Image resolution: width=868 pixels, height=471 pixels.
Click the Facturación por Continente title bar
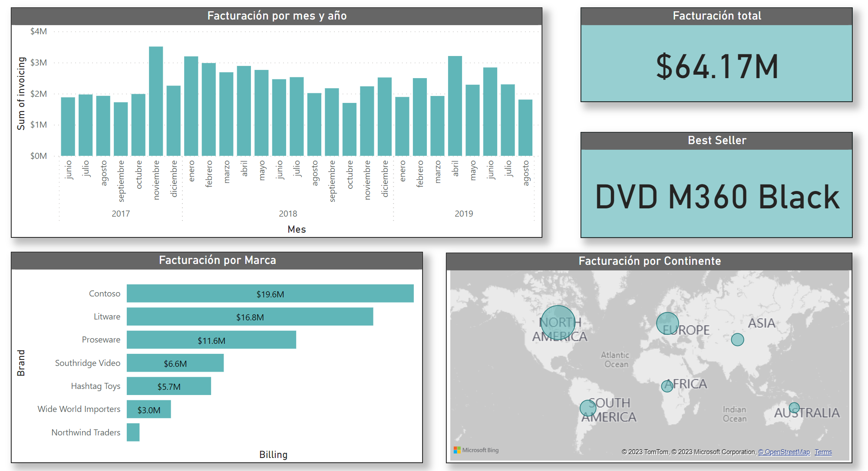tap(649, 261)
